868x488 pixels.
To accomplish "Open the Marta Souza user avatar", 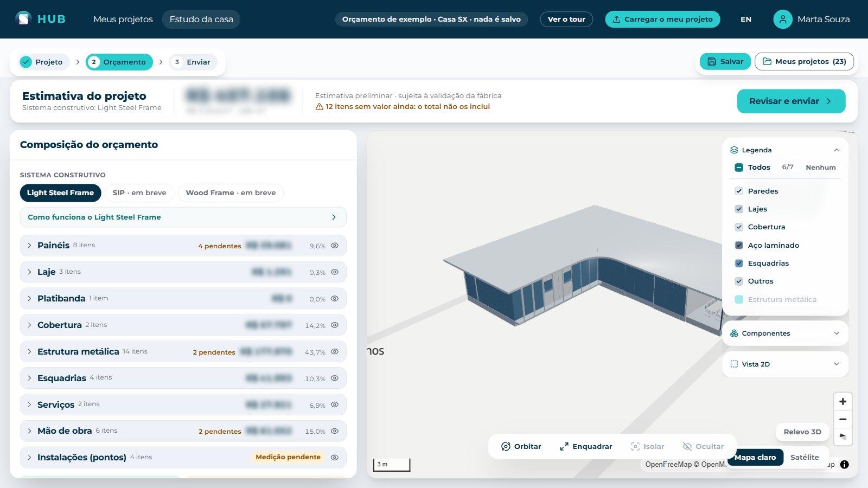I will pos(782,19).
